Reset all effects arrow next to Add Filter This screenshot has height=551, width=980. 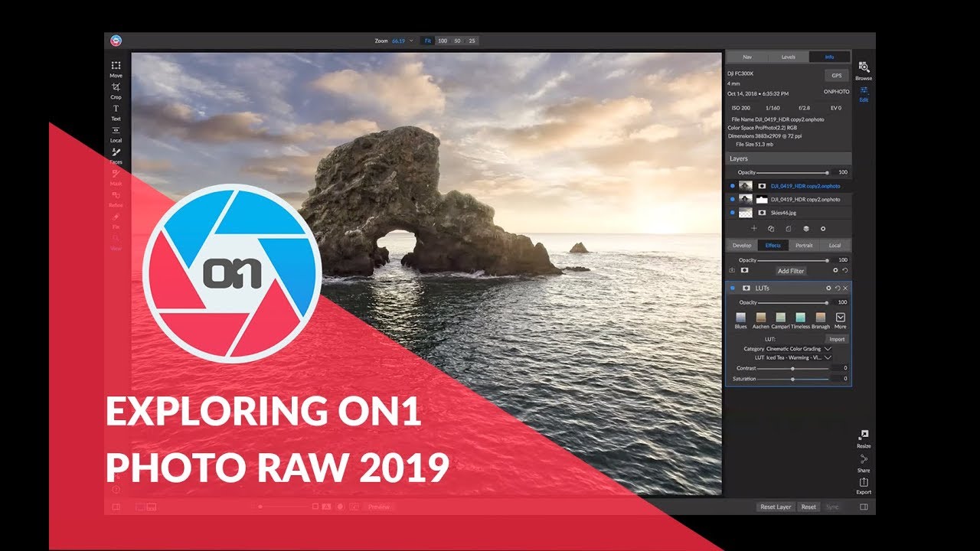pyautogui.click(x=845, y=270)
